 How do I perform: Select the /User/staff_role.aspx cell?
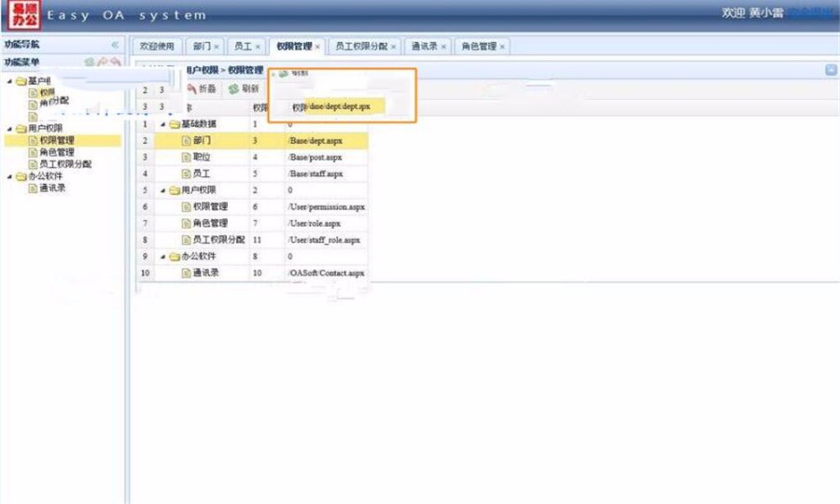(x=327, y=240)
